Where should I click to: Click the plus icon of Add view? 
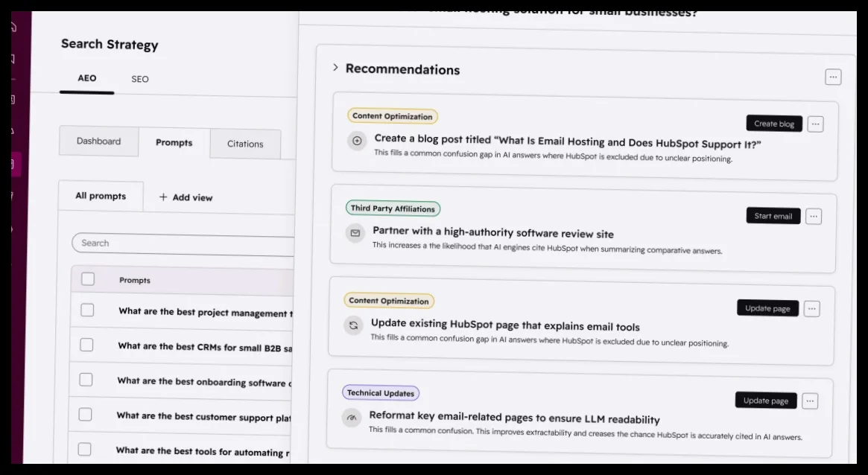[x=162, y=197]
